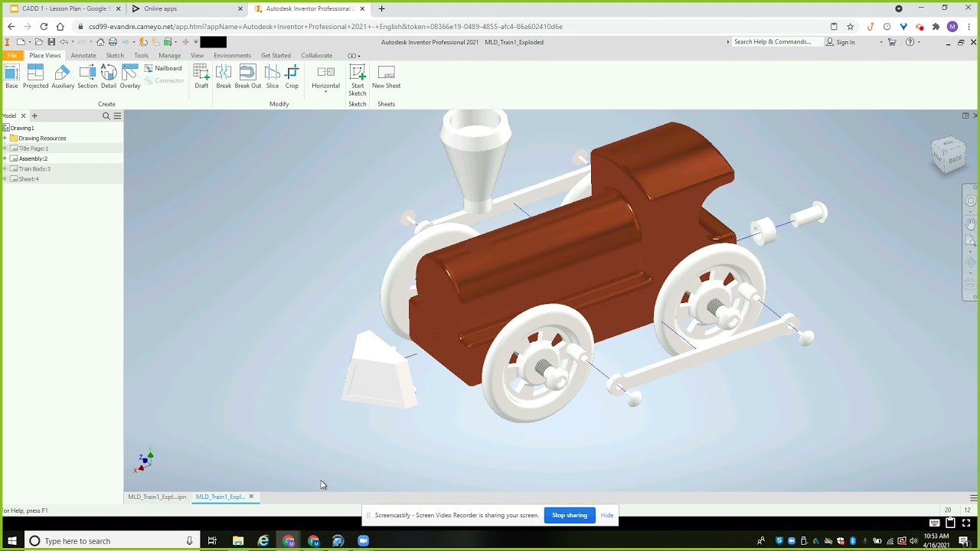Click the ViewCube in the viewport

pyautogui.click(x=949, y=154)
